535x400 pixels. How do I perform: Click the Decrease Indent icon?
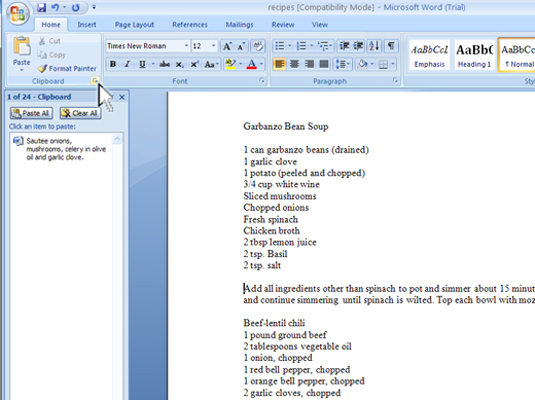click(x=344, y=46)
